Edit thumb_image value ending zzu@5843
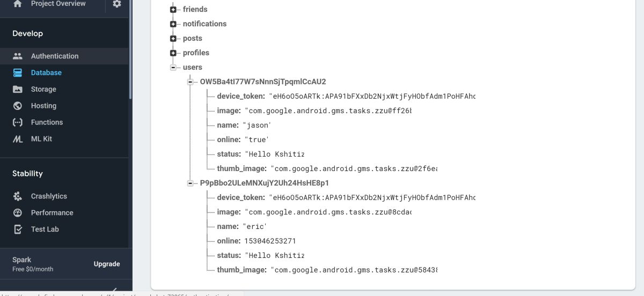Screen dimensions: 644x296 [354, 270]
